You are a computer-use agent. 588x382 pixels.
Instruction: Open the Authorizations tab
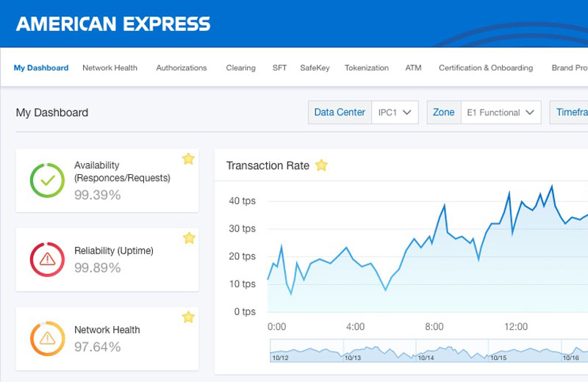182,68
